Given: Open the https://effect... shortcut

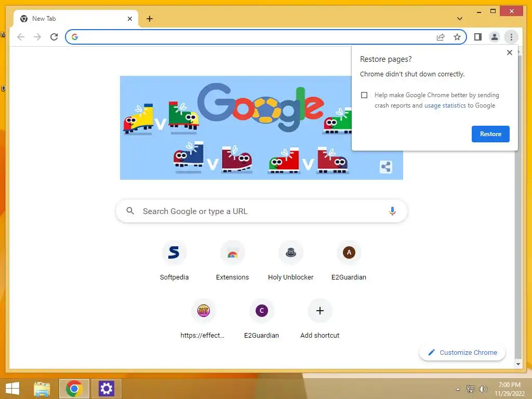Looking at the screenshot, I should pyautogui.click(x=203, y=320).
